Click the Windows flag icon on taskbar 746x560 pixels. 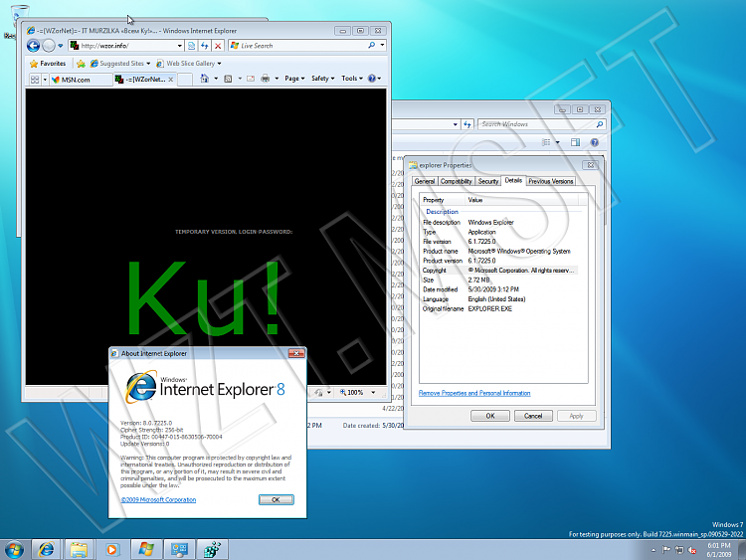146,549
